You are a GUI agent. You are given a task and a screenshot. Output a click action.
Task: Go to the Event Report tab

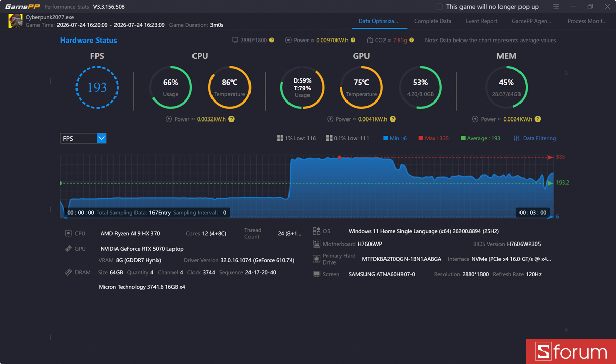[482, 21]
